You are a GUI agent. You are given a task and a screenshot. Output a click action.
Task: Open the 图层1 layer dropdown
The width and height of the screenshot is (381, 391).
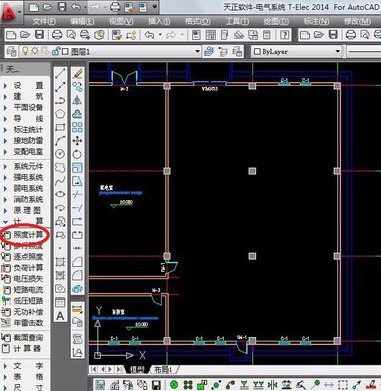(x=198, y=52)
